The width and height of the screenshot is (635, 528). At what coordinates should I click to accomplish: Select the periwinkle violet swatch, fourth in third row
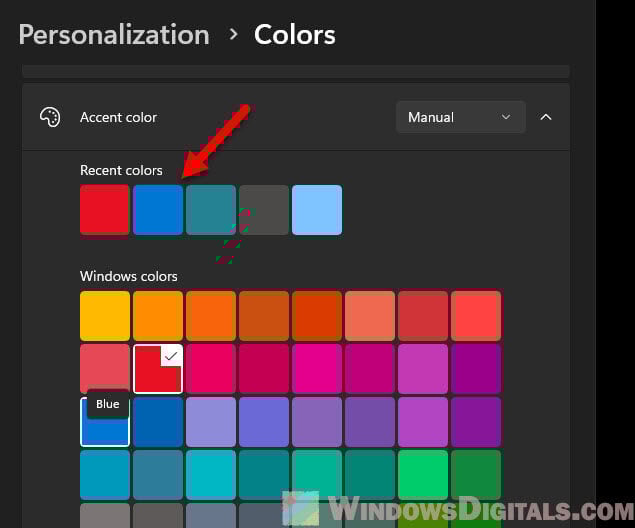pos(264,422)
